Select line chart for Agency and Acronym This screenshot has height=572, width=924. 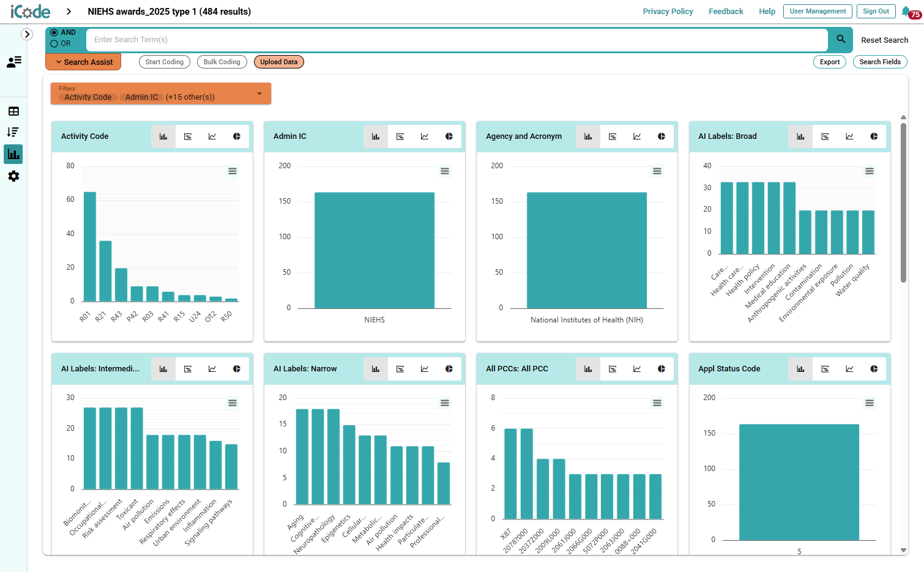(x=637, y=136)
